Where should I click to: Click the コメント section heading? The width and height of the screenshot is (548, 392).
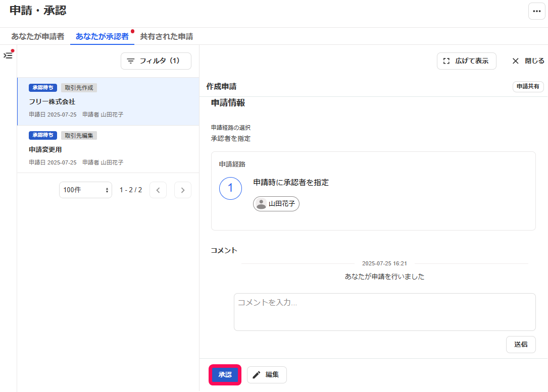pos(224,250)
